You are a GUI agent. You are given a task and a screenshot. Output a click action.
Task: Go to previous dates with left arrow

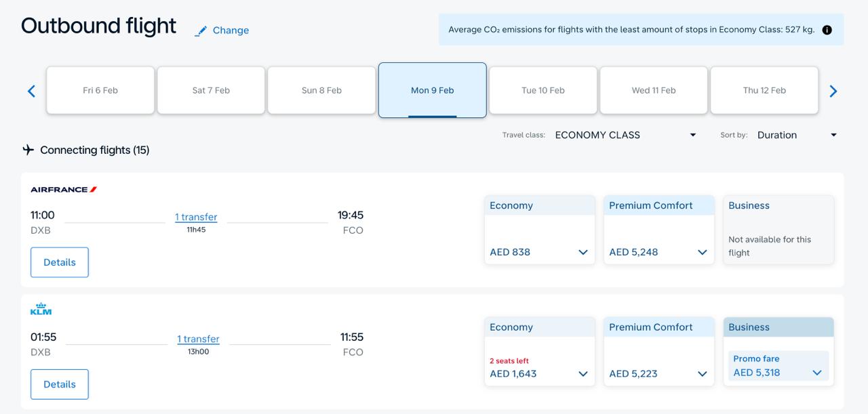31,91
